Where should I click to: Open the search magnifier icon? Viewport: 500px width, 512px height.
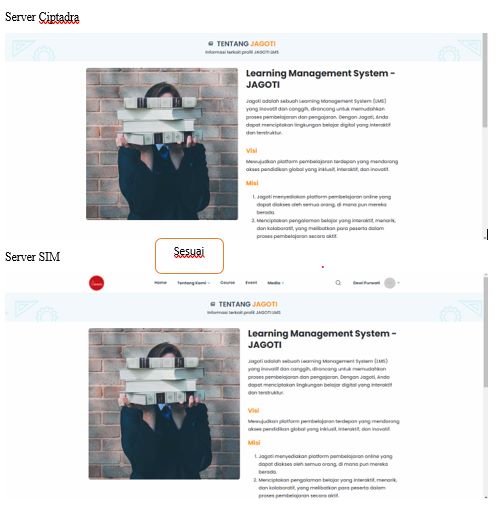[338, 283]
